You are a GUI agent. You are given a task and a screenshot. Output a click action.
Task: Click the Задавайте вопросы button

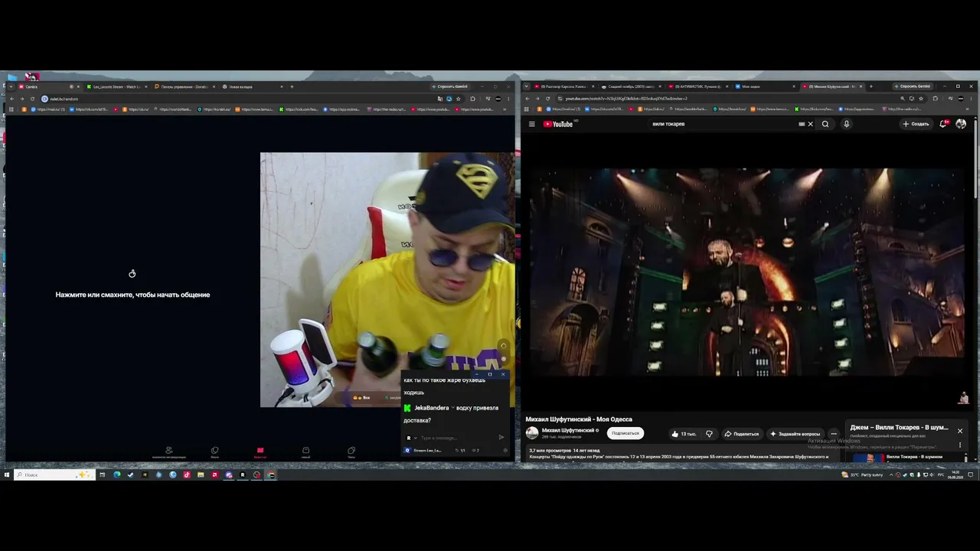[795, 434]
